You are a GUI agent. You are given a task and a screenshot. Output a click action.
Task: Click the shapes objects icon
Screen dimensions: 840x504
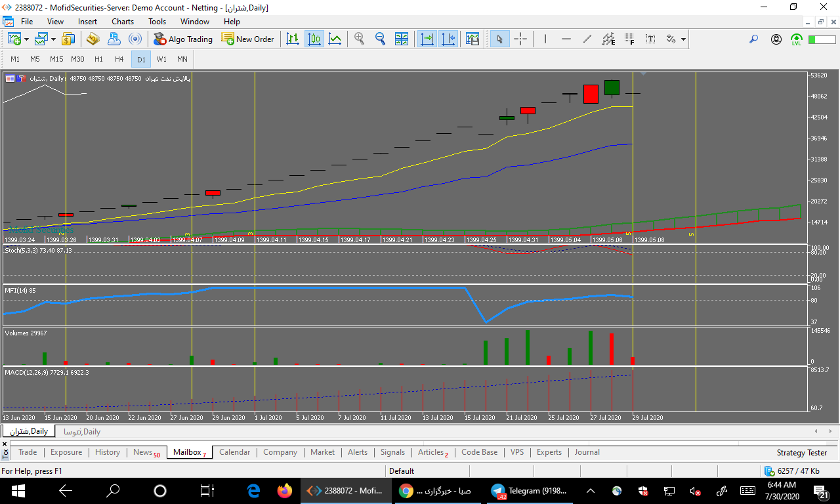[x=671, y=39]
